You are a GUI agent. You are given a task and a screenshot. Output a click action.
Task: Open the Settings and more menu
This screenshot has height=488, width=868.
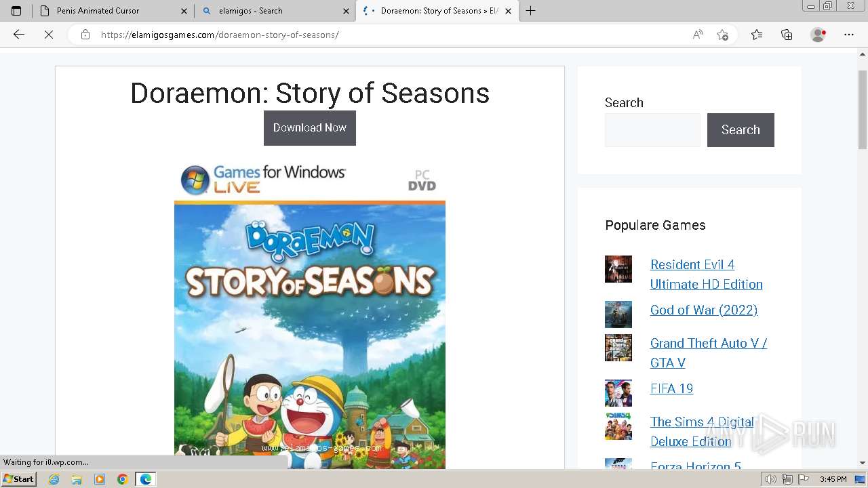tap(849, 35)
